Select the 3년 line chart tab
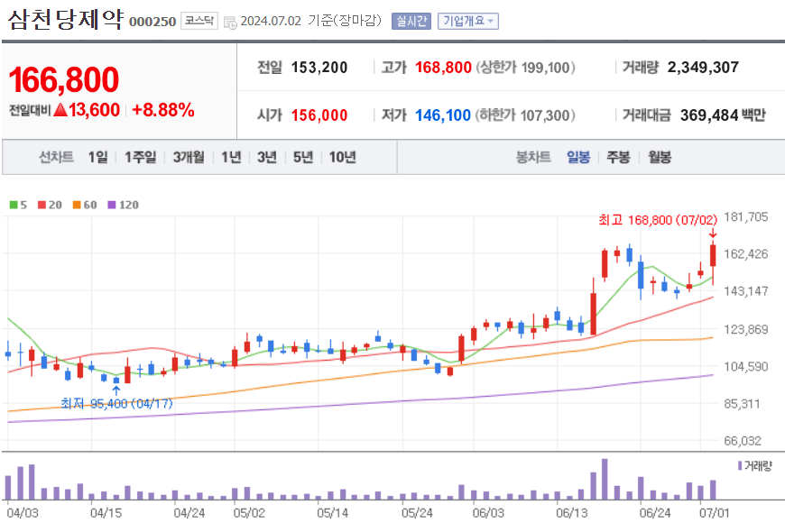This screenshot has height=532, width=785. point(267,157)
